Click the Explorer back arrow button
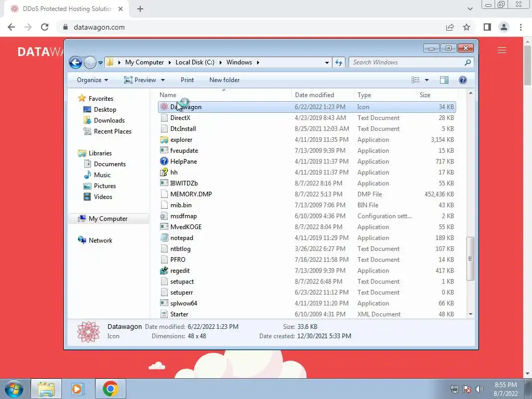The height and width of the screenshot is (399, 532). (75, 62)
